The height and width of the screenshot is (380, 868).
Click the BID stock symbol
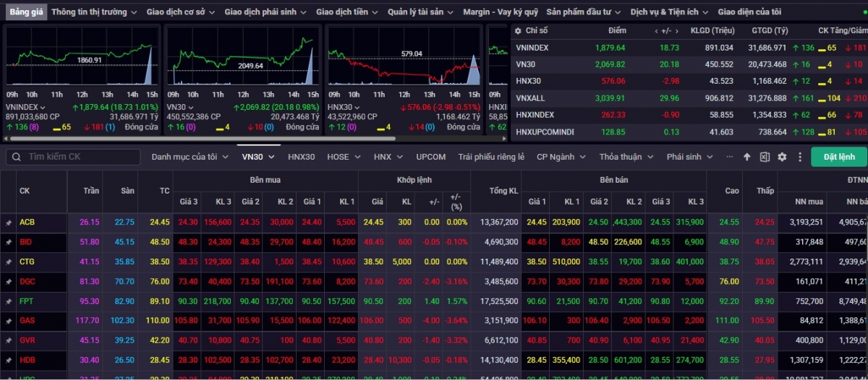point(26,242)
